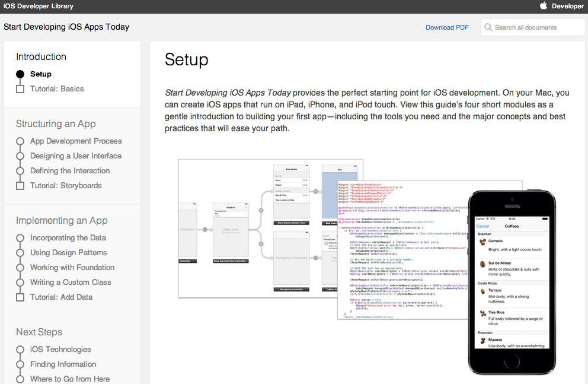Click the search magnifier icon
This screenshot has height=384, width=588.
coord(488,27)
